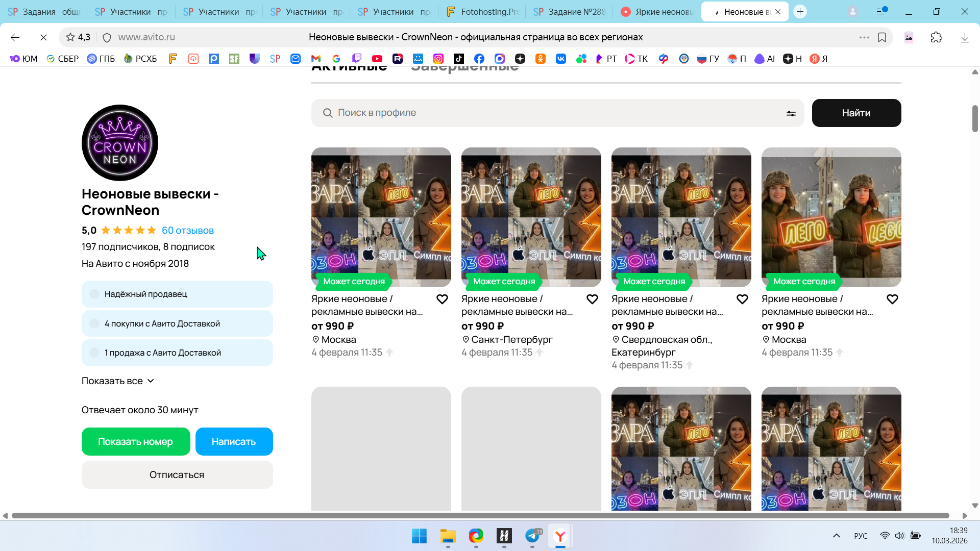Open the browser extensions puzzle icon
Viewport: 980px width, 551px height.
936,37
